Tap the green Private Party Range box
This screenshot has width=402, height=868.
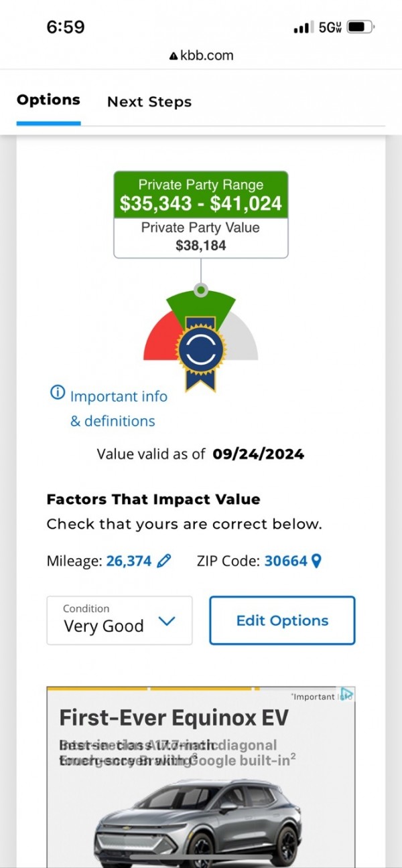coord(201,195)
